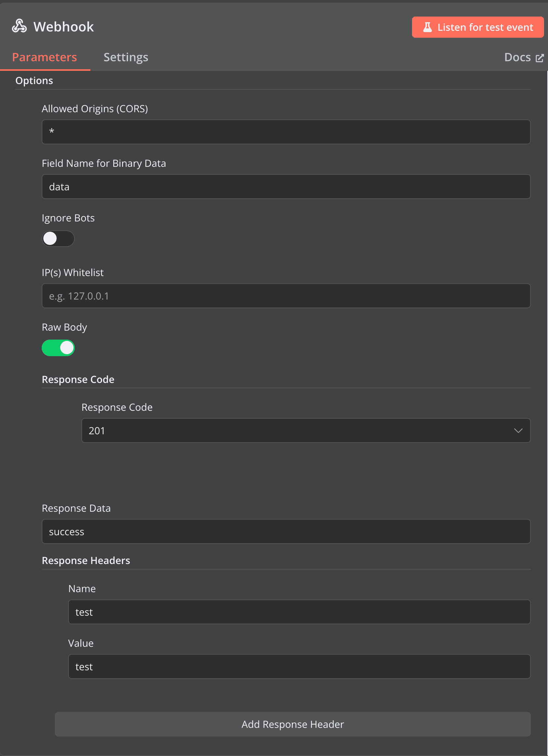Switch to the Settings tab
The image size is (548, 756).
click(x=126, y=57)
